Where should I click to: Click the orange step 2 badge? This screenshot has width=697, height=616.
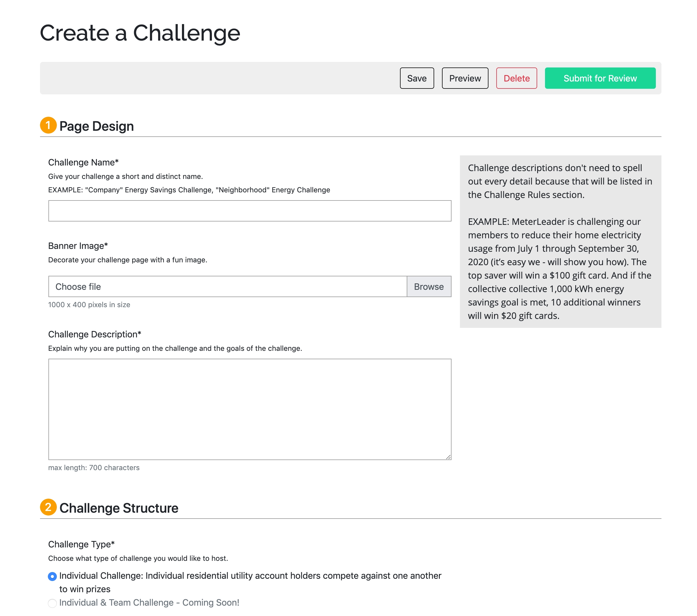[48, 507]
